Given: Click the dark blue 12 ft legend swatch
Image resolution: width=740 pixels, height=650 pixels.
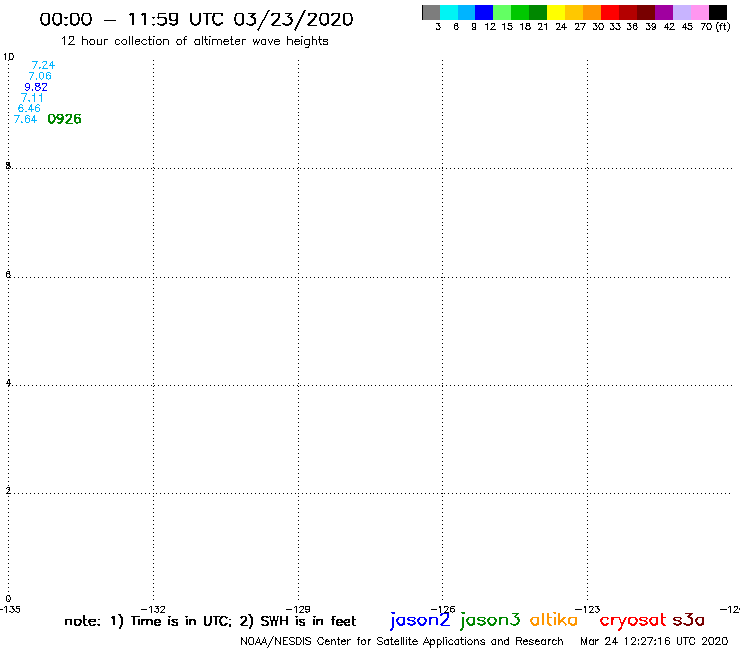Looking at the screenshot, I should click(484, 12).
